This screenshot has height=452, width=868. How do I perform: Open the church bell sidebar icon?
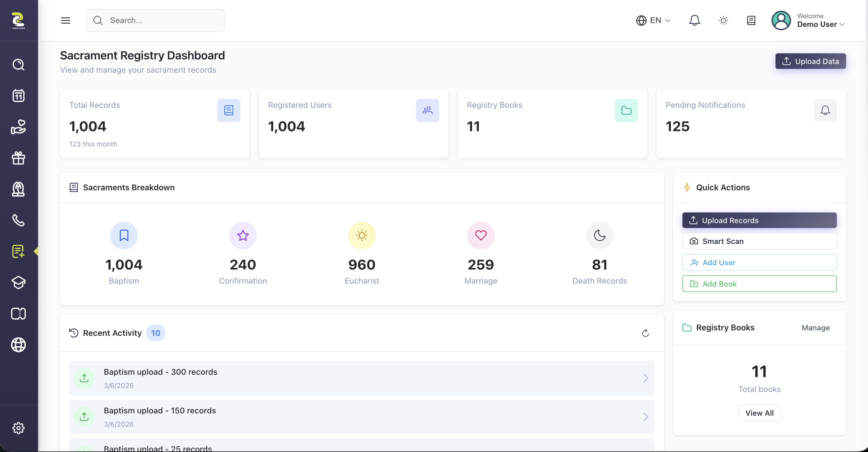[x=18, y=189]
